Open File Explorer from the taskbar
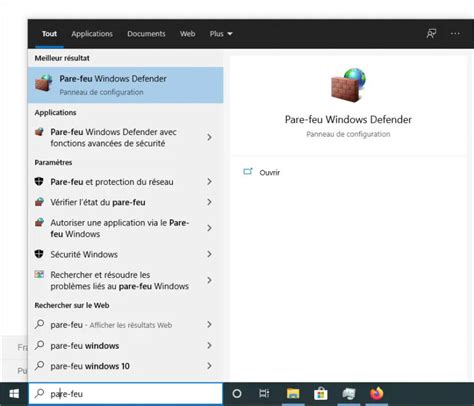Screen dimensions: 474x406 (293, 394)
